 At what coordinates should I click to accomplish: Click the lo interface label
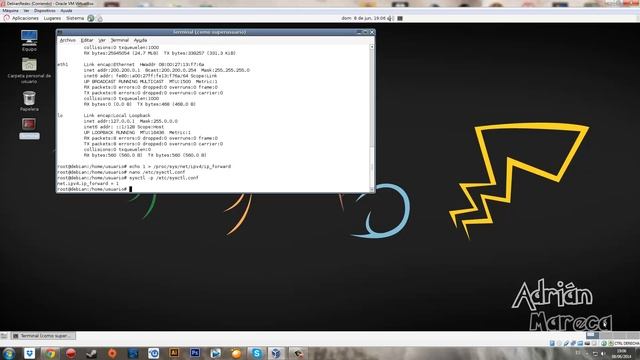(x=60, y=116)
